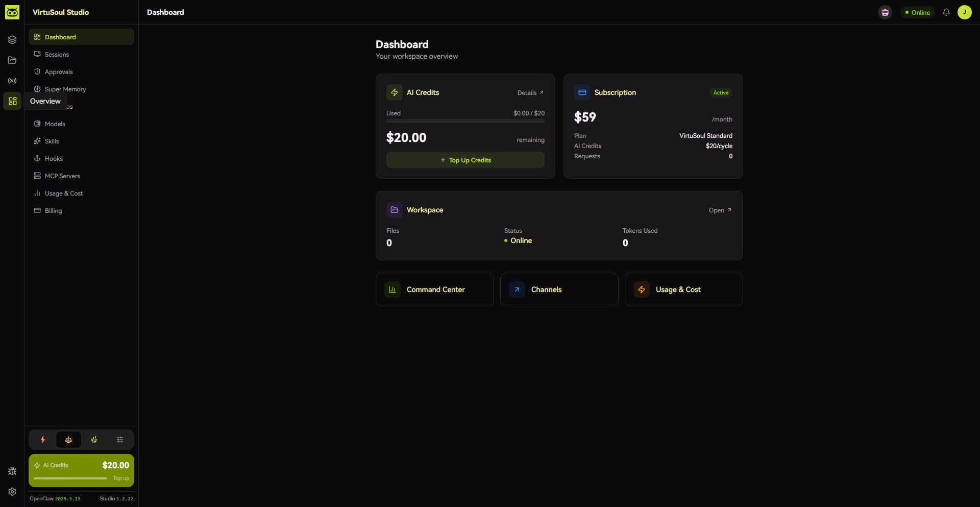
Task: Open Super Memory in the sidebar
Action: (x=81, y=89)
